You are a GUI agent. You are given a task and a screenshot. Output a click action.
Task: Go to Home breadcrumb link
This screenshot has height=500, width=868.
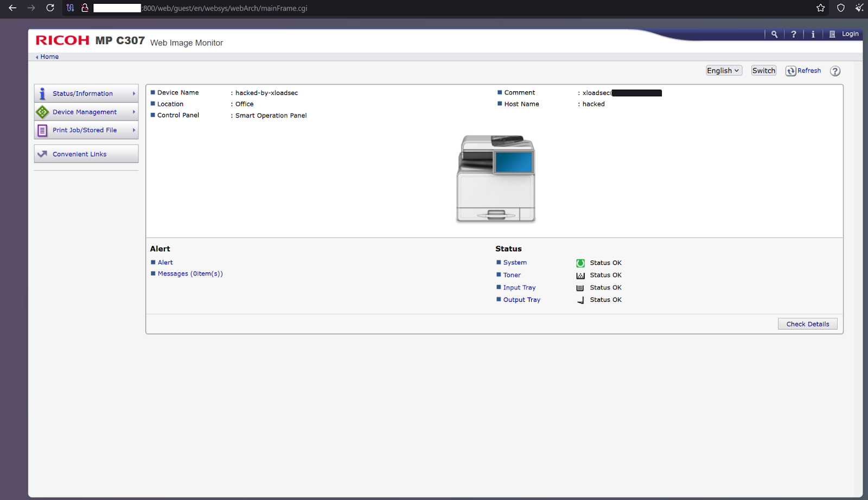(49, 56)
